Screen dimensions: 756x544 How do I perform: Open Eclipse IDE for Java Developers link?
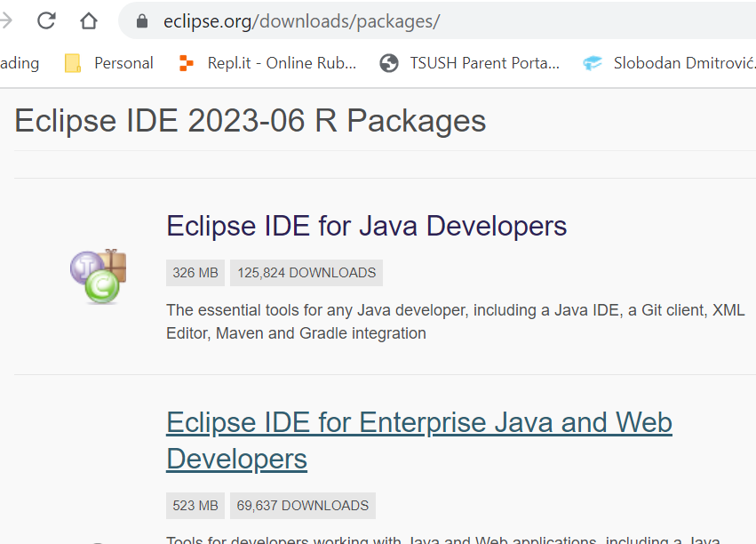click(366, 226)
